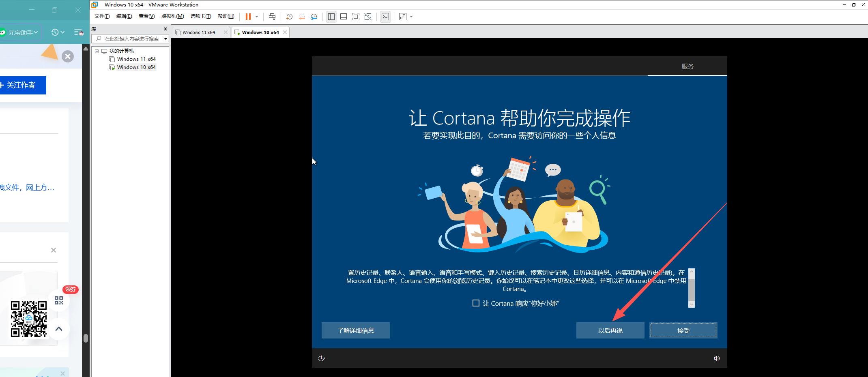868x377 pixels.
Task: Click the red 领券 badge
Action: click(x=71, y=289)
